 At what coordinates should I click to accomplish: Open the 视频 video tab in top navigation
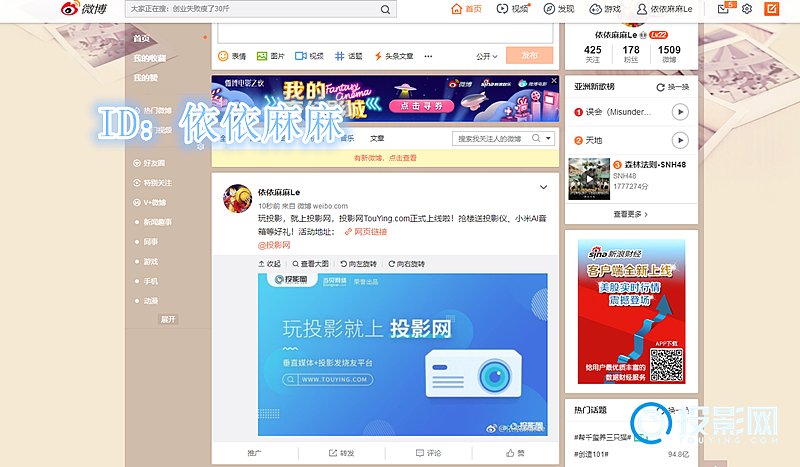pos(513,9)
